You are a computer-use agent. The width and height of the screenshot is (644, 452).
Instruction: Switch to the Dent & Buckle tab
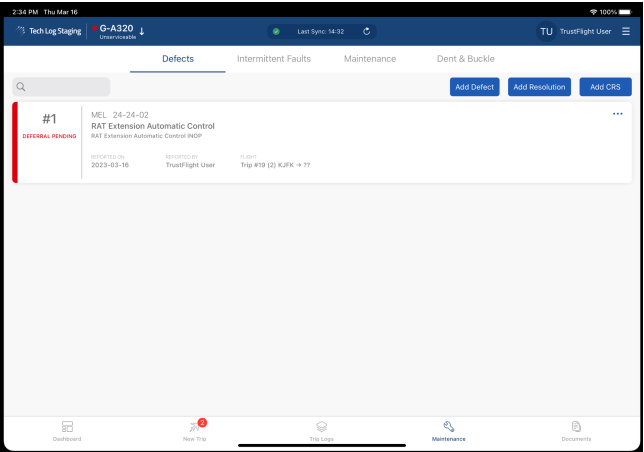468,59
